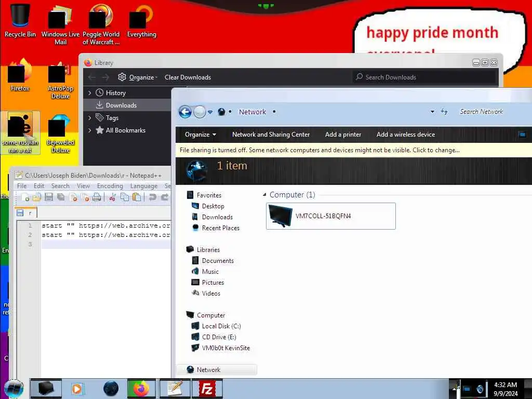This screenshot has height=399, width=532.
Task: Open the Search menu in Notepad++
Action: pos(60,186)
